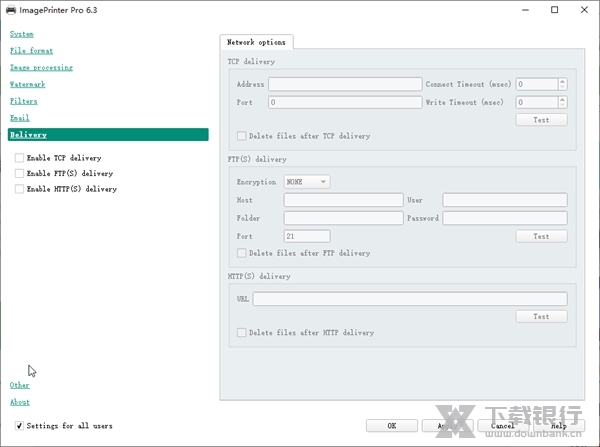Click the TCP Address input field
This screenshot has width=600, height=447.
[345, 84]
